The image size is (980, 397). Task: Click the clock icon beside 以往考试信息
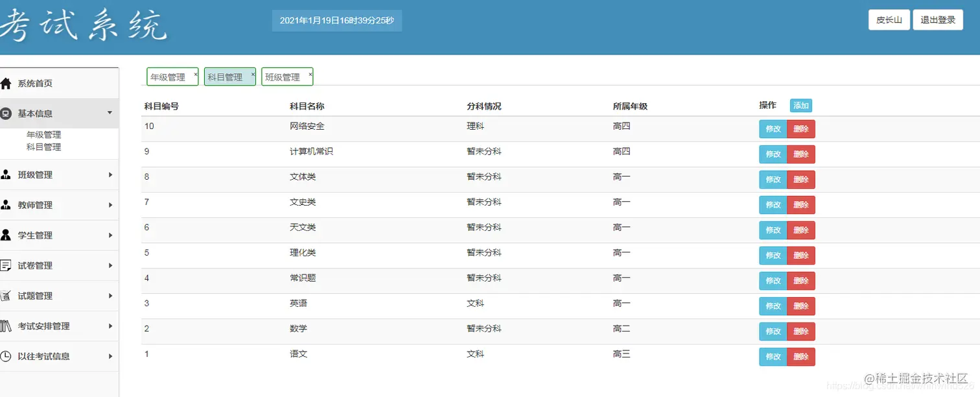6,356
